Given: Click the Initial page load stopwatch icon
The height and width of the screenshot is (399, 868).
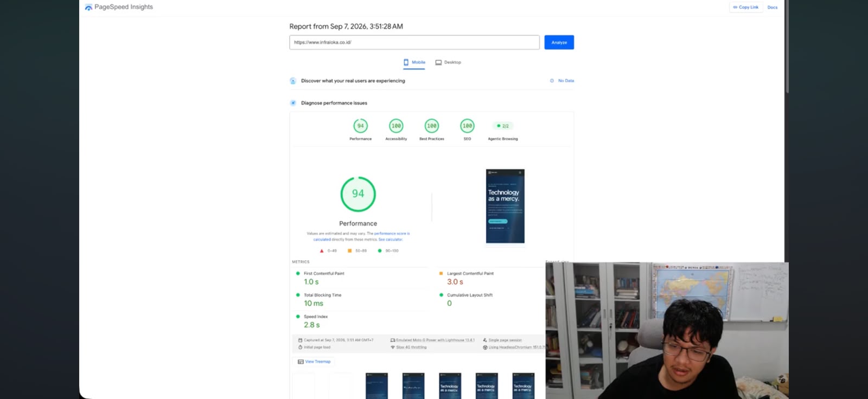Looking at the screenshot, I should click(x=301, y=347).
